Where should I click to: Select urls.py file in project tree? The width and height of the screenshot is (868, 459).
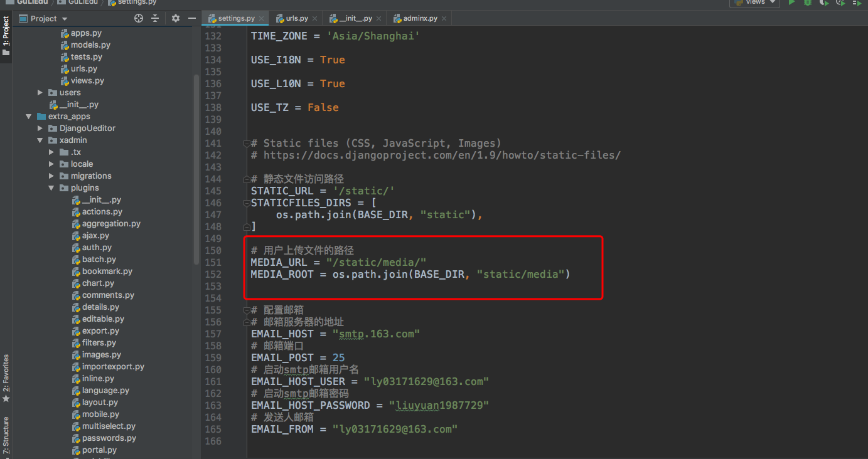pyautogui.click(x=78, y=69)
